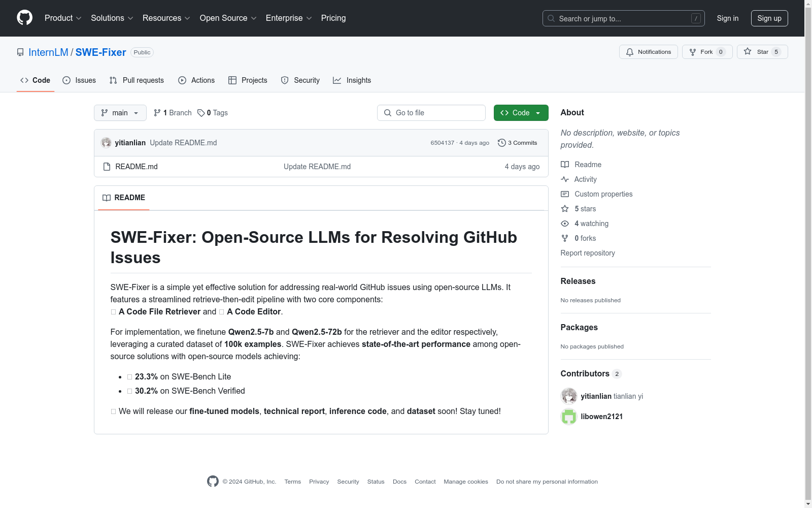The height and width of the screenshot is (508, 812).
Task: Open the Projects tab
Action: coord(248,80)
